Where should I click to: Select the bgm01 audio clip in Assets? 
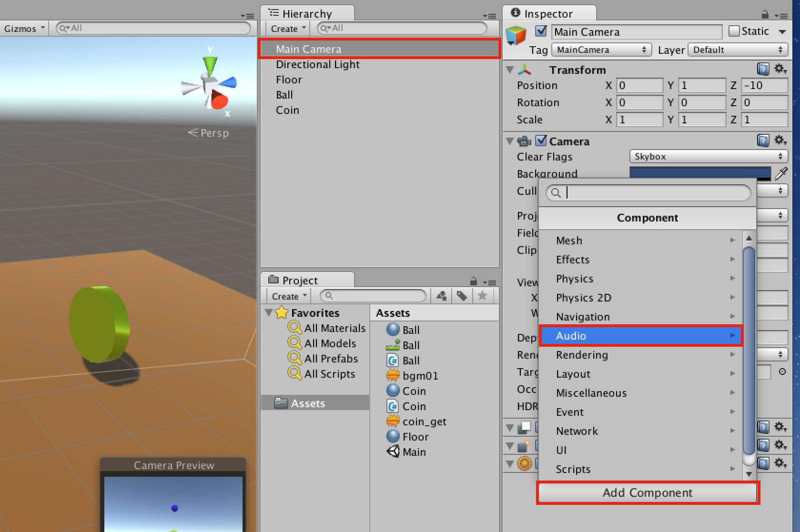click(x=419, y=375)
